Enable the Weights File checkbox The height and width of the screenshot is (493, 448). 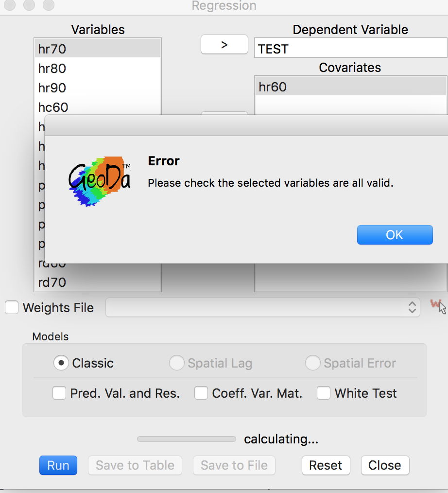click(11, 307)
